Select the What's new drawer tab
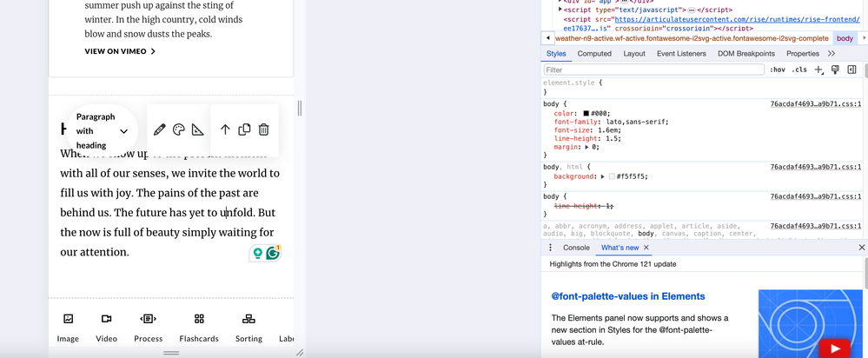This screenshot has width=868, height=358. (x=620, y=248)
